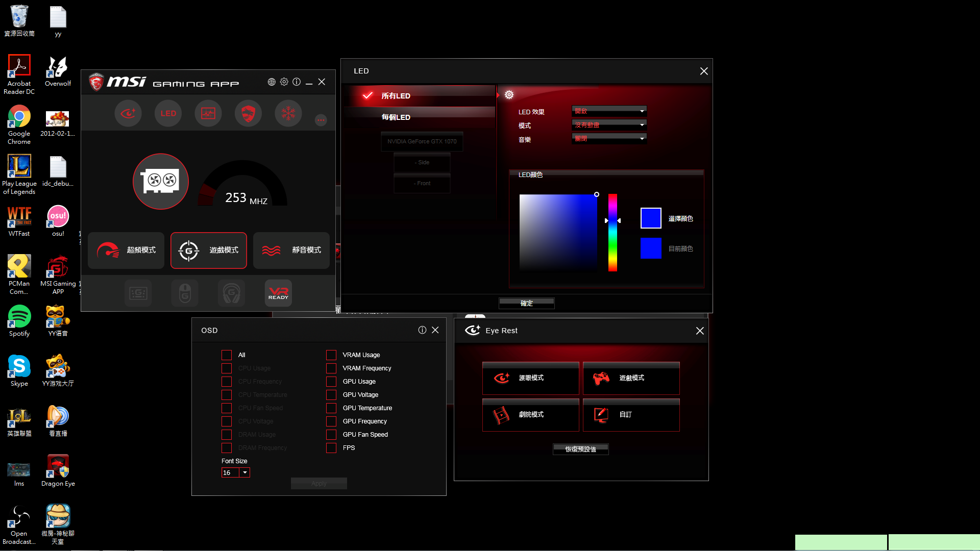
Task: Click 劇院模式 in Eye Rest
Action: (x=531, y=415)
